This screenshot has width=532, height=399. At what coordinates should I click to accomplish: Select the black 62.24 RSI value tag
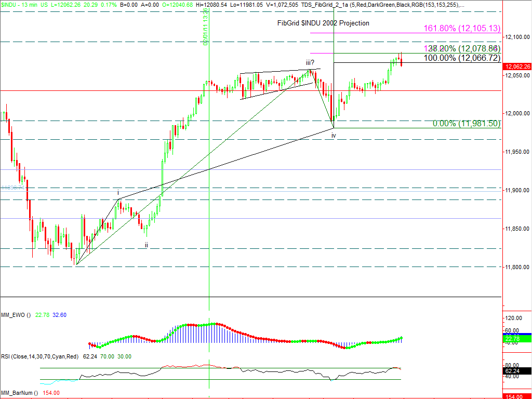(516, 371)
